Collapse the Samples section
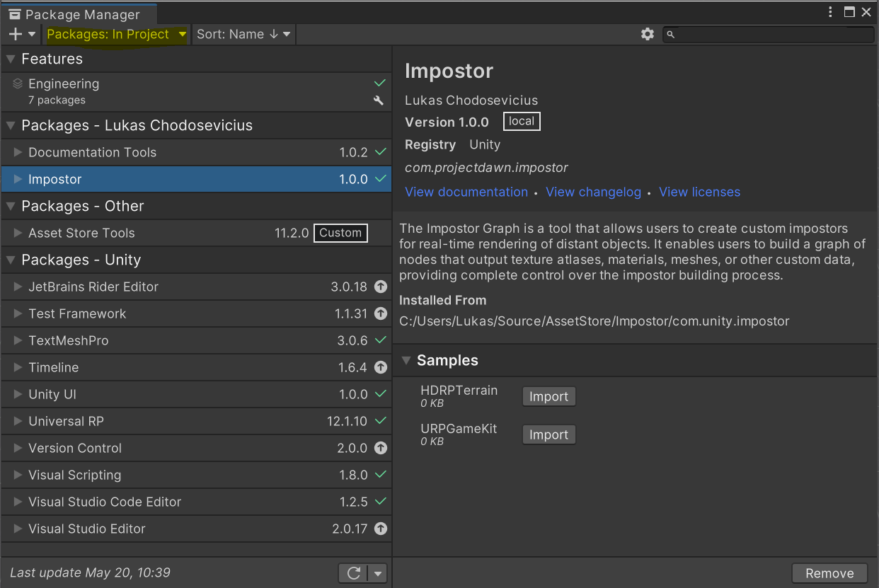This screenshot has width=879, height=588. pos(406,360)
